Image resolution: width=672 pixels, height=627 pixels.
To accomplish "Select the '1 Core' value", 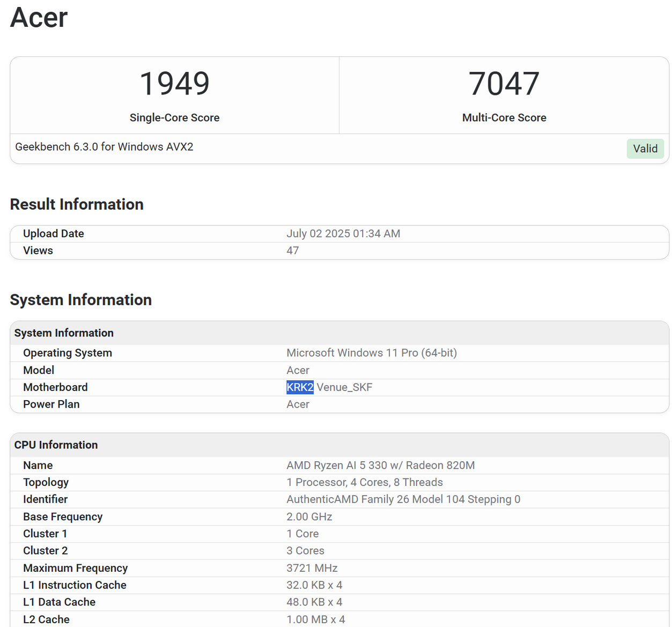I will coord(302,534).
